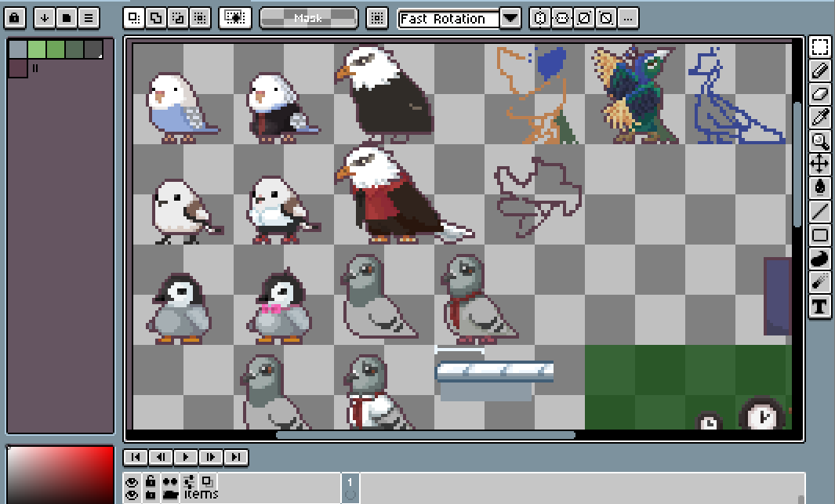Screen dimensions: 835x504
Task: Choose the Zoom magnifier tool
Action: 820,141
